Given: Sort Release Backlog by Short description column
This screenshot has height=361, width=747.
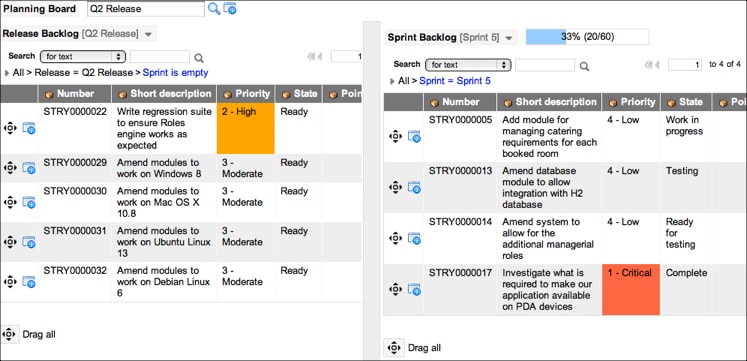Looking at the screenshot, I should [171, 94].
